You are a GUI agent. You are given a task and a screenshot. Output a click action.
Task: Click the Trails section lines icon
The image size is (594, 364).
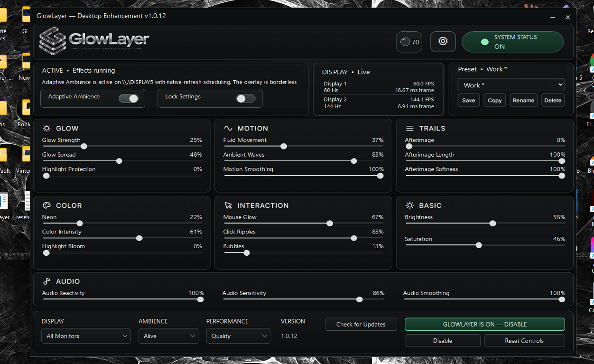(410, 128)
